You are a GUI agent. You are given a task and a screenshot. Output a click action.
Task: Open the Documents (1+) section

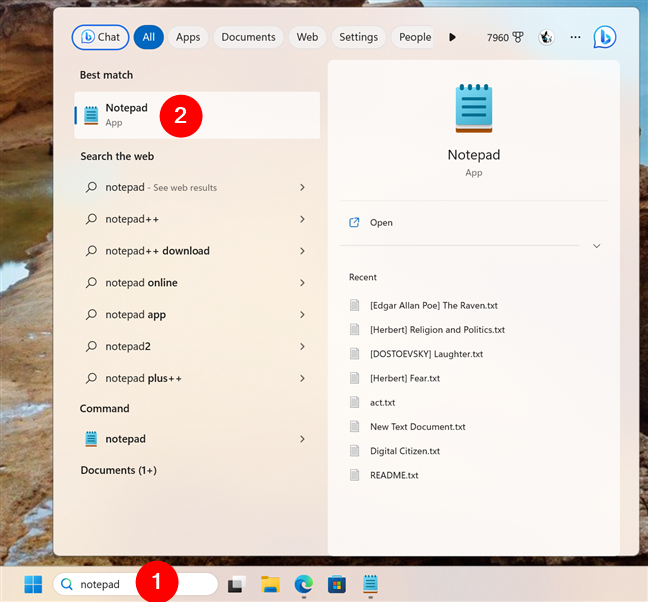tap(119, 470)
